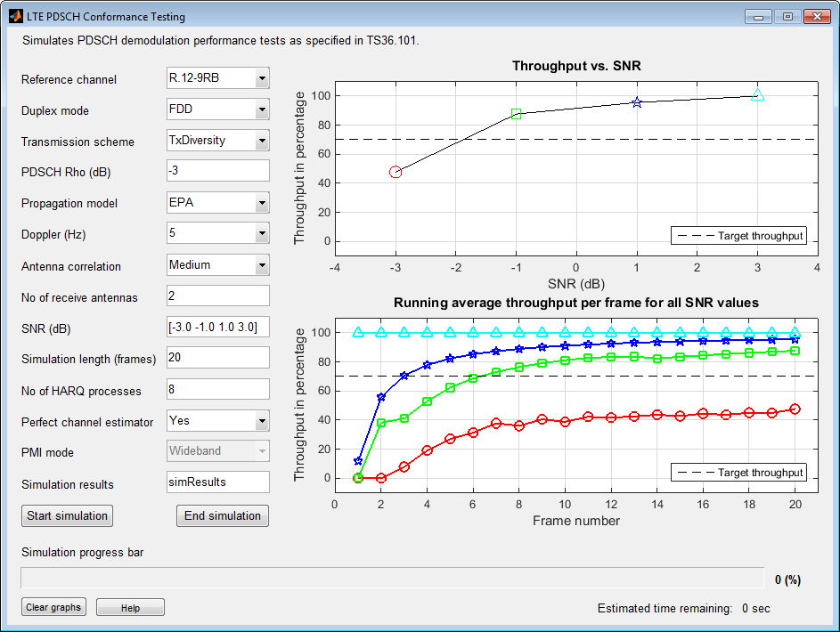Screen dimensions: 840x632
Task: Open the Reference channel dropdown
Action: (218, 78)
